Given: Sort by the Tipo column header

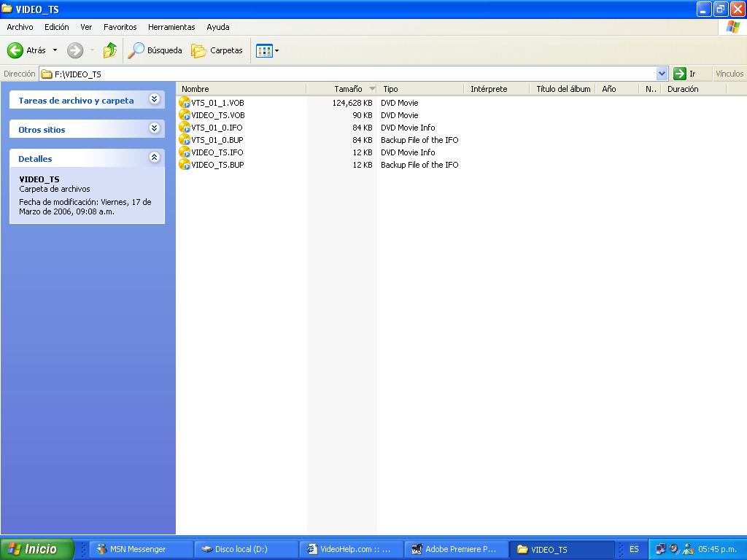Looking at the screenshot, I should tap(421, 89).
